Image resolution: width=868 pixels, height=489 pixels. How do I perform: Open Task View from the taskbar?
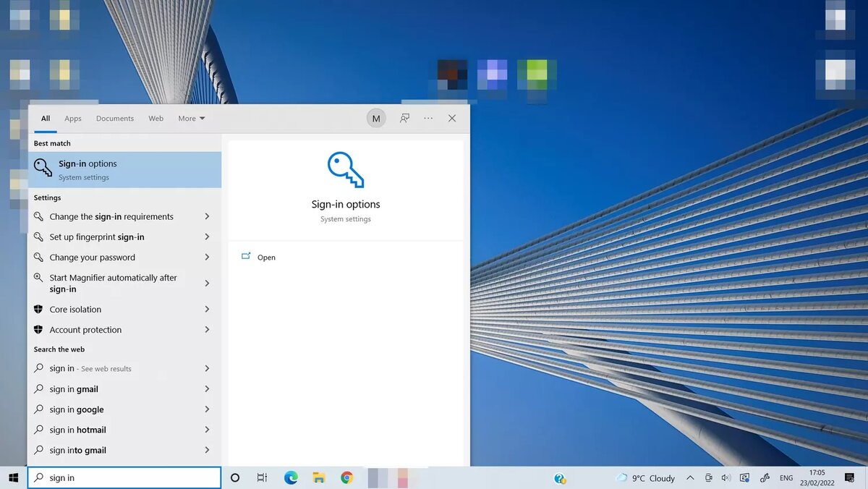[x=263, y=477]
